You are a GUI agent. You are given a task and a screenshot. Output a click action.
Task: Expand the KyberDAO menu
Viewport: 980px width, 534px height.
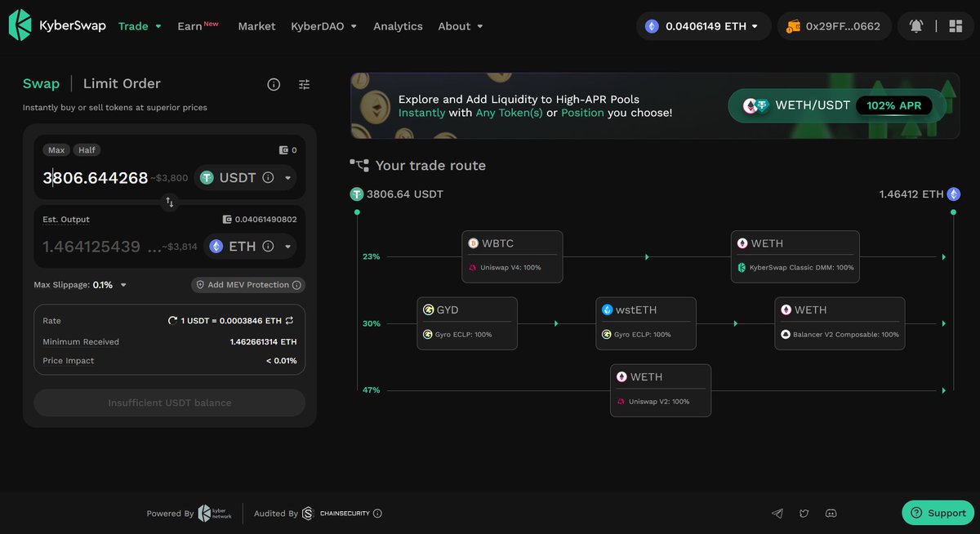coord(324,26)
